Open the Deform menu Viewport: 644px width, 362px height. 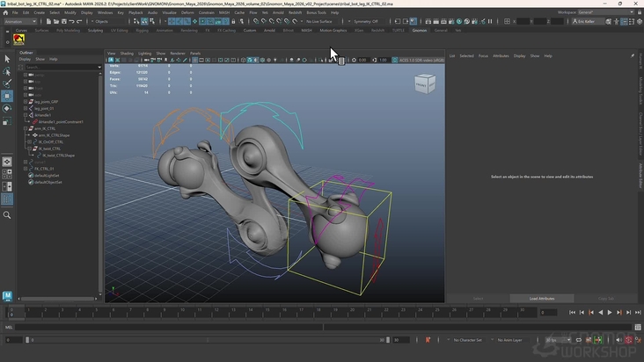[x=187, y=12]
